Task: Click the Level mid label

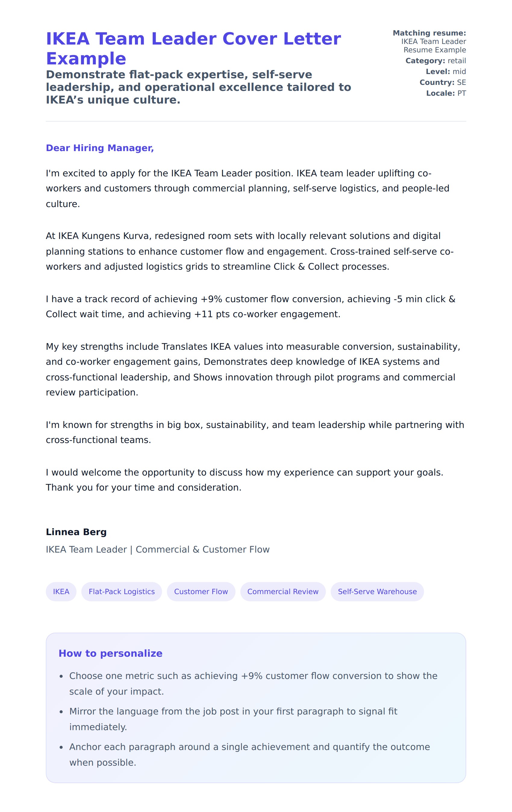Action: coord(445,72)
